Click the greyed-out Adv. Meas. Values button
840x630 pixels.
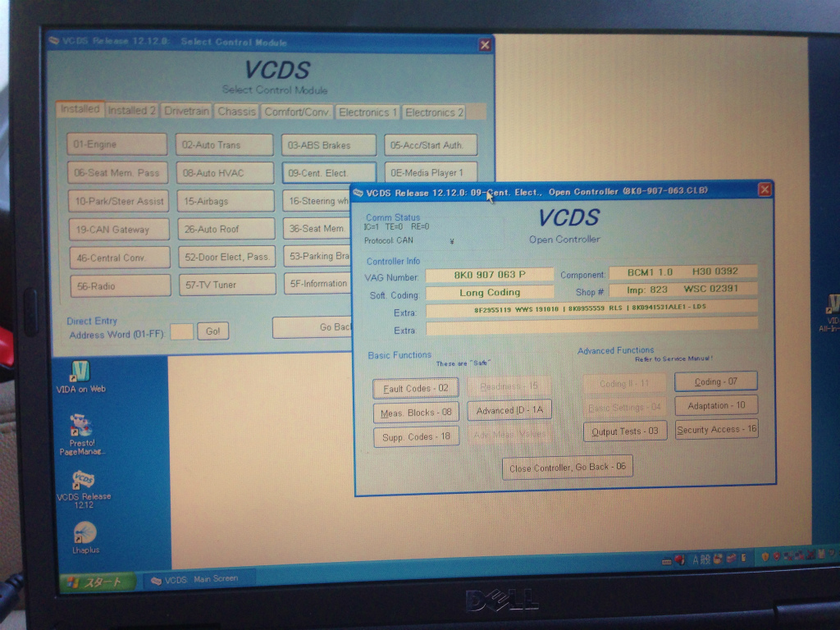pos(510,435)
